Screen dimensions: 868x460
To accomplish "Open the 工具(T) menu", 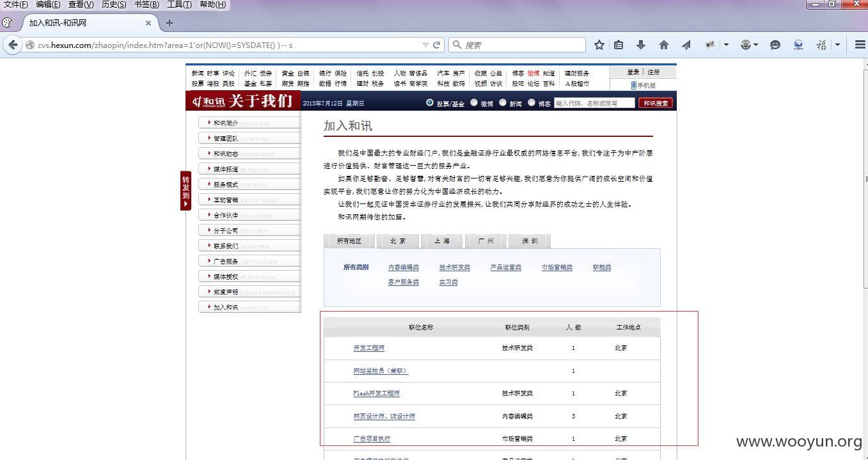I will coord(179,4).
